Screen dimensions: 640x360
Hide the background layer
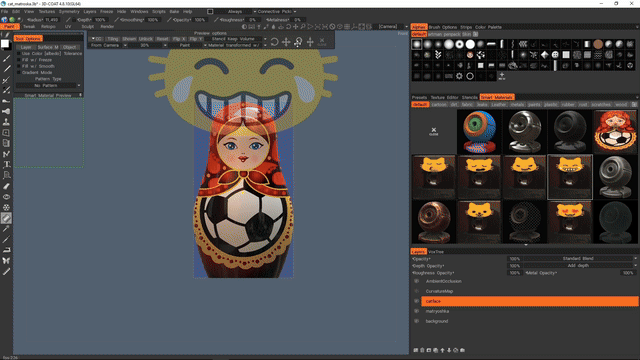coord(416,321)
